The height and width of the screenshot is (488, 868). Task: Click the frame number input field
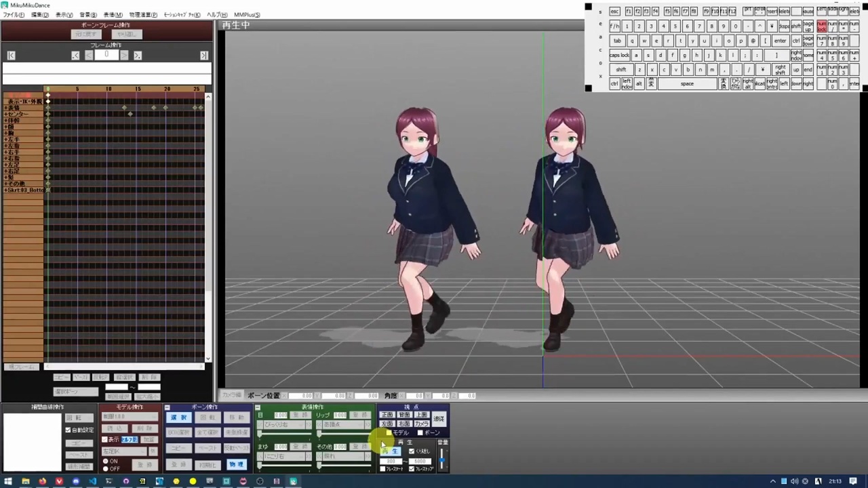point(106,55)
